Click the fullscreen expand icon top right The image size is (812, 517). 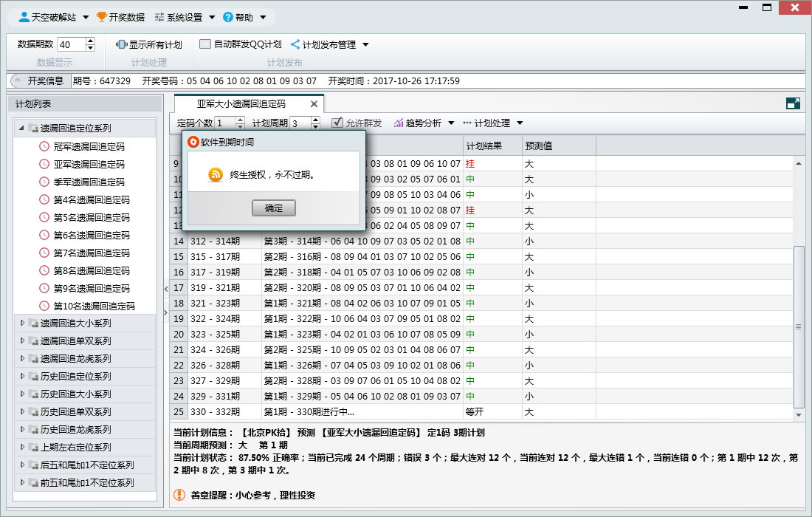point(793,103)
